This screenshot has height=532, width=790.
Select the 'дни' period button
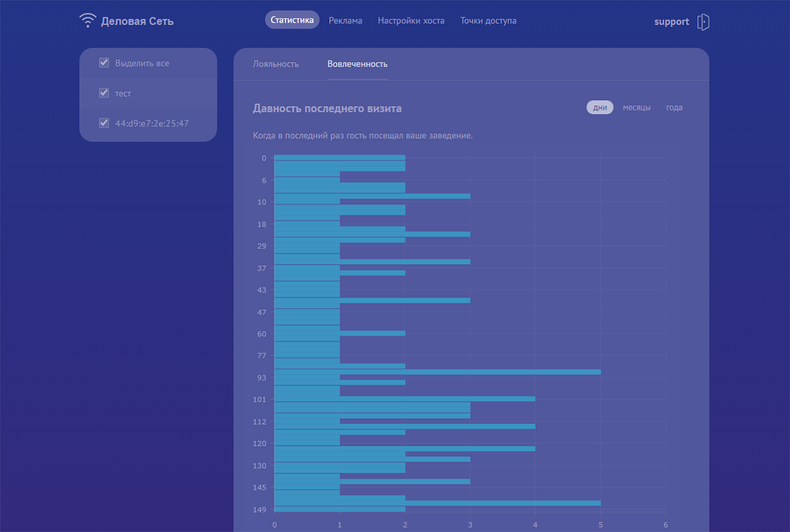click(600, 107)
